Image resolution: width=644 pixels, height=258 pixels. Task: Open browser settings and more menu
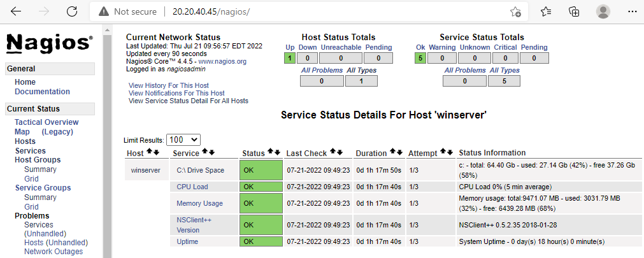[x=632, y=11]
